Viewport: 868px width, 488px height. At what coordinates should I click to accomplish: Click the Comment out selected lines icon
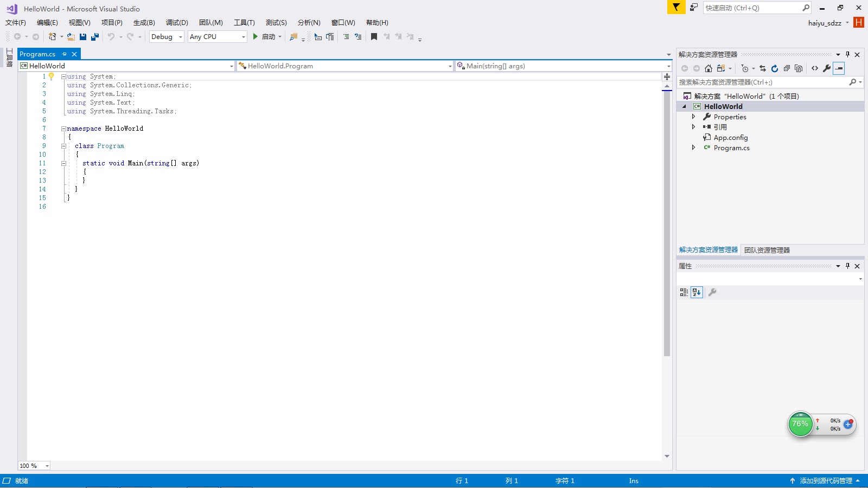pyautogui.click(x=346, y=37)
